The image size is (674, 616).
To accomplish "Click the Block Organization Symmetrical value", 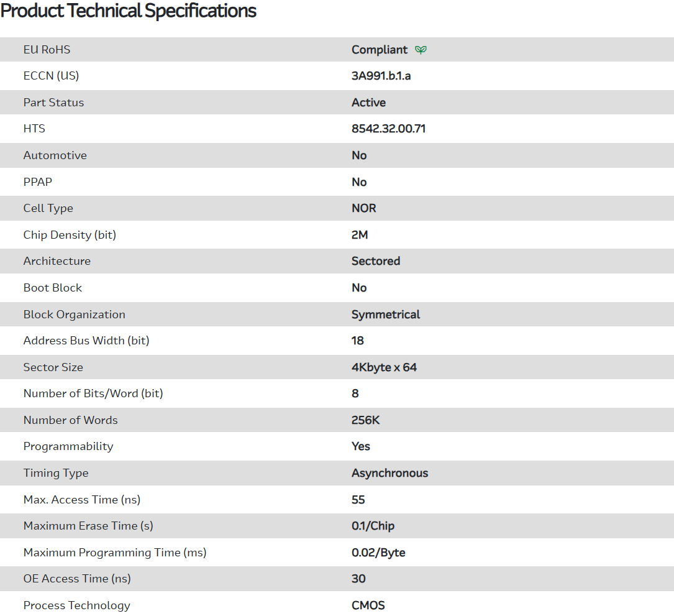I will pos(386,315).
